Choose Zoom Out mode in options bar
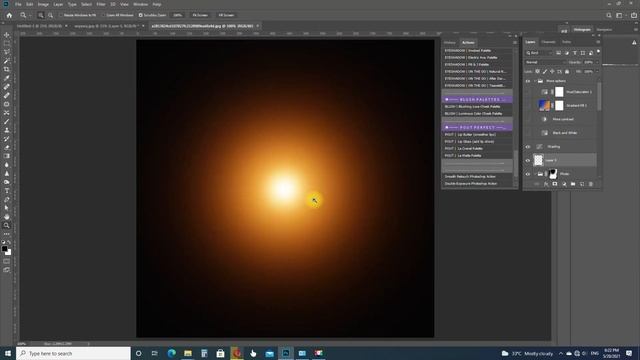 pyautogui.click(x=50, y=15)
